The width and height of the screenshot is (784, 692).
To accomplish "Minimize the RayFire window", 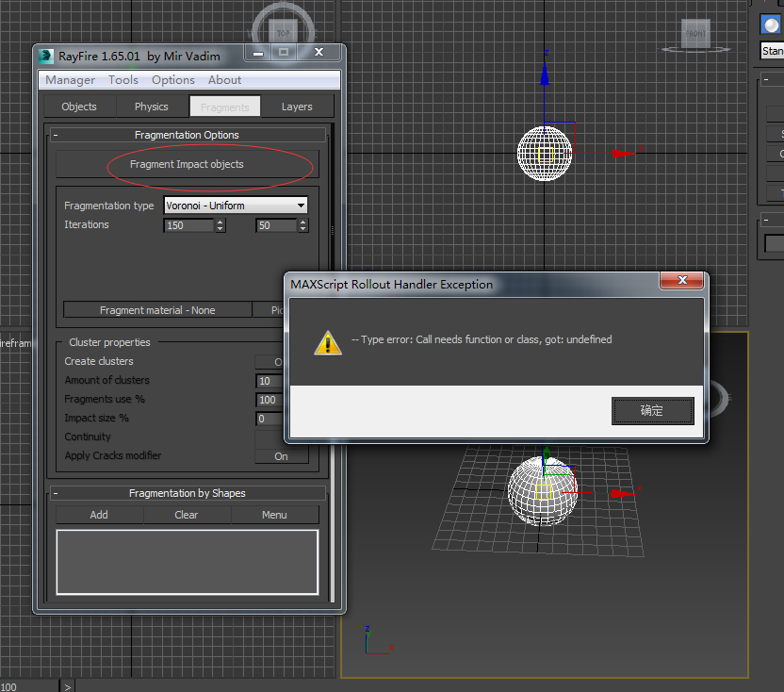I will click(x=258, y=53).
